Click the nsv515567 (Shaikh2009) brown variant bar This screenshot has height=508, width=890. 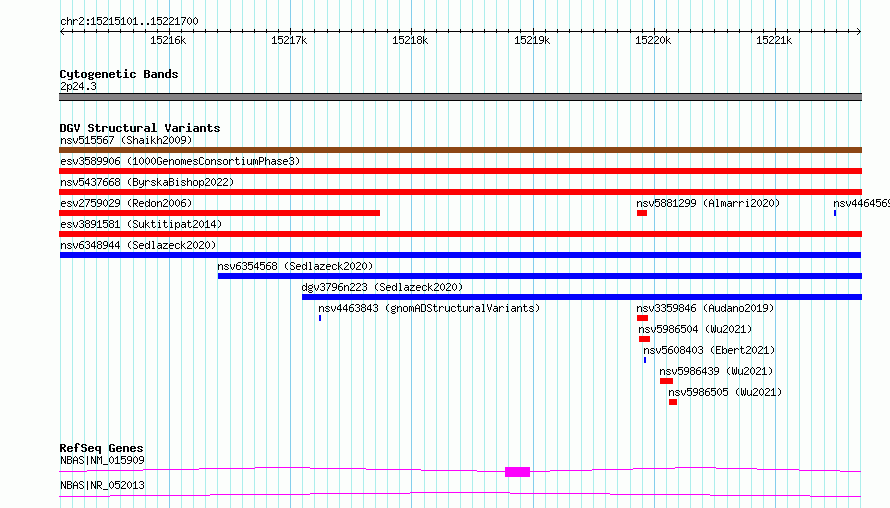(460, 150)
